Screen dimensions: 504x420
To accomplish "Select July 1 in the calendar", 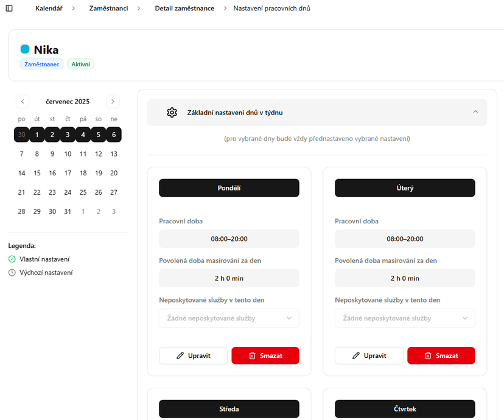I will [37, 135].
